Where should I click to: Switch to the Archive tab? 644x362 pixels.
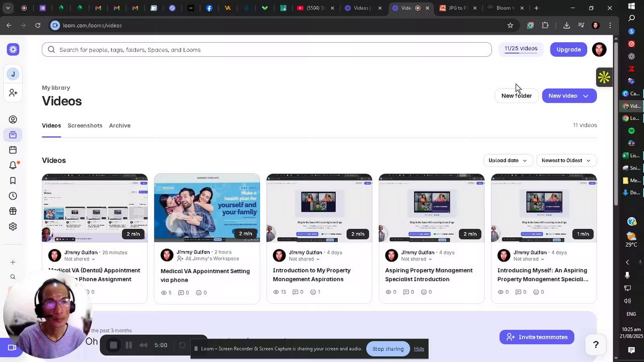[120, 126]
